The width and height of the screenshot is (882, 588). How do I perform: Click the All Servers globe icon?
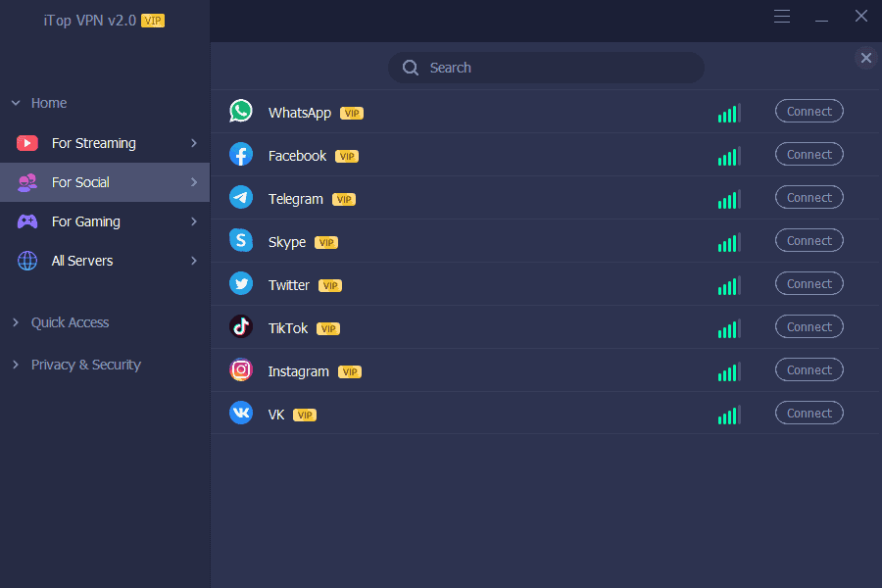(x=26, y=261)
